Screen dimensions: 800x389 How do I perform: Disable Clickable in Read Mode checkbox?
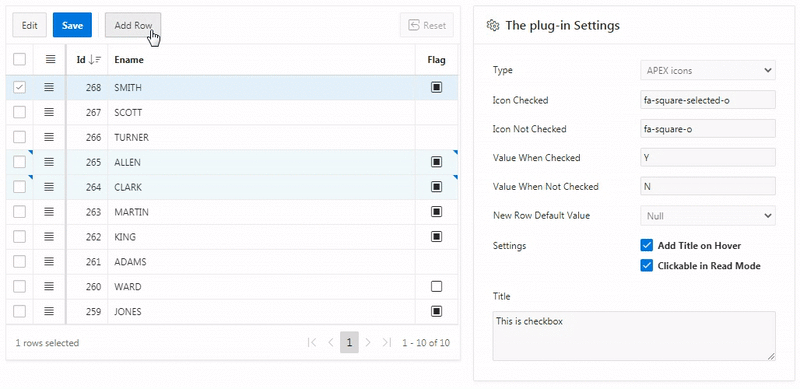click(x=646, y=265)
